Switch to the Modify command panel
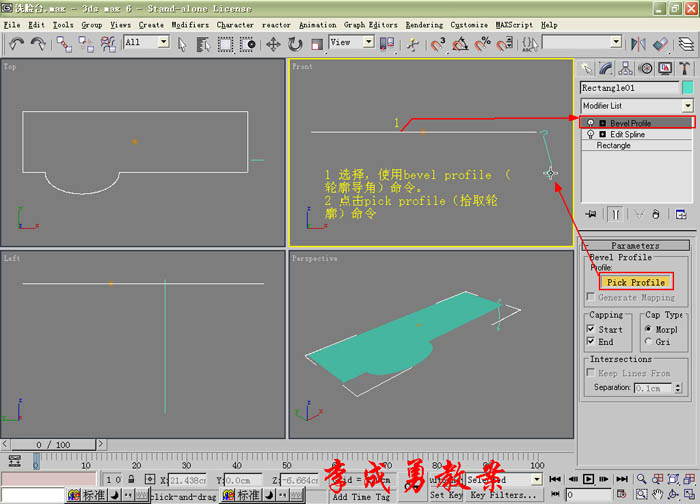This screenshot has width=700, height=504. click(x=606, y=68)
